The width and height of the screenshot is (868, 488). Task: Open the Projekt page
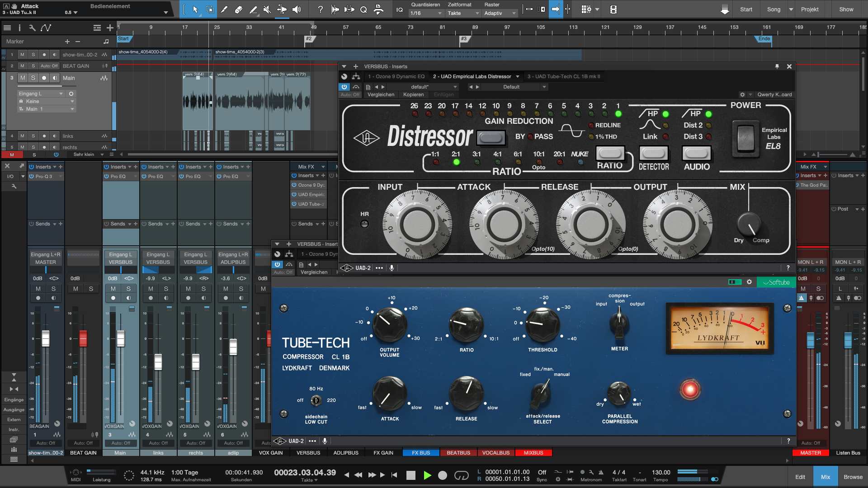(810, 9)
